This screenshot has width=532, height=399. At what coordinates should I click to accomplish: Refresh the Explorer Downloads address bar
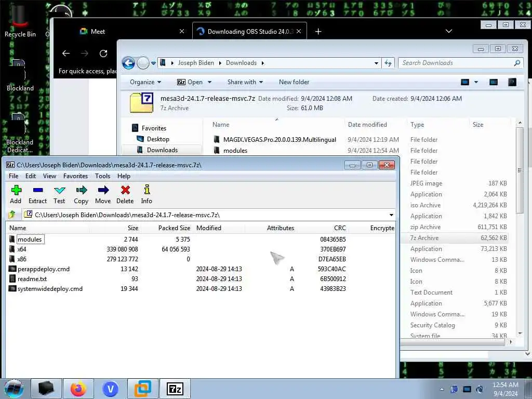(388, 63)
